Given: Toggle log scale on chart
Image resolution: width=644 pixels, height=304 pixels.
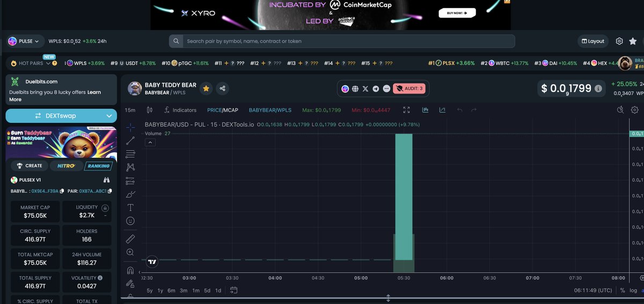Looking at the screenshot, I should (633, 290).
